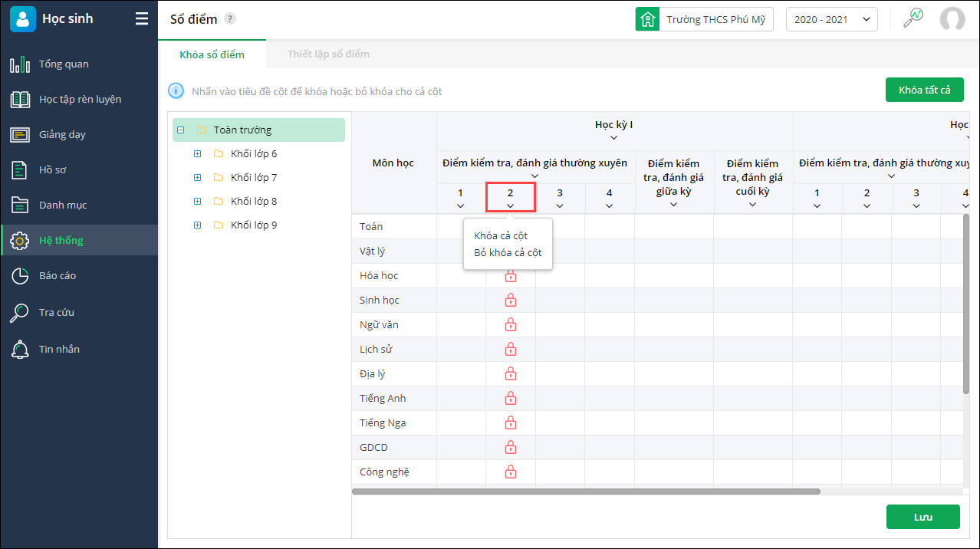Expand the Khối lớp 6 tree node
Viewport: 980px width, 549px height.
198,154
